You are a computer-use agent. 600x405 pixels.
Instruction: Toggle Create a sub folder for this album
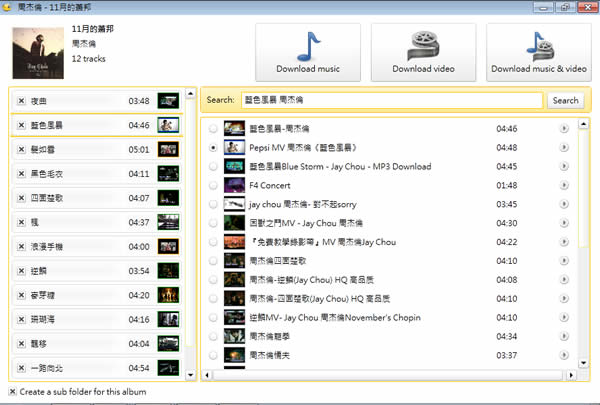[13, 392]
